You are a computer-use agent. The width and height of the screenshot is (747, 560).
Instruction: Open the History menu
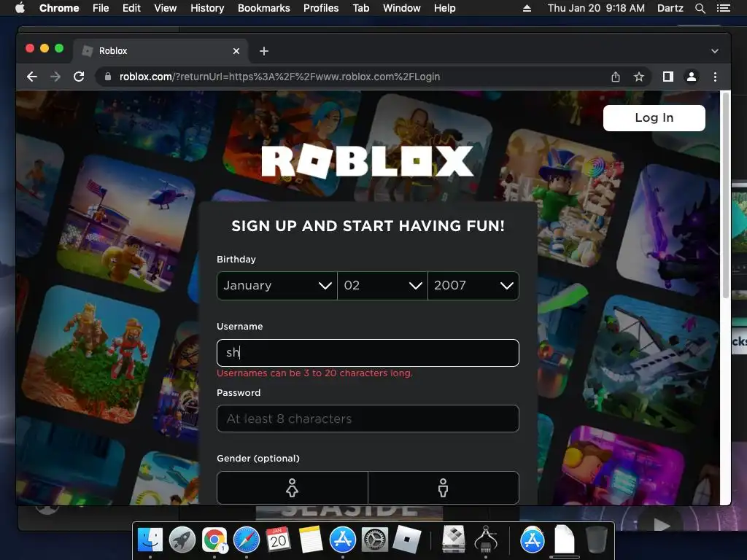tap(207, 8)
